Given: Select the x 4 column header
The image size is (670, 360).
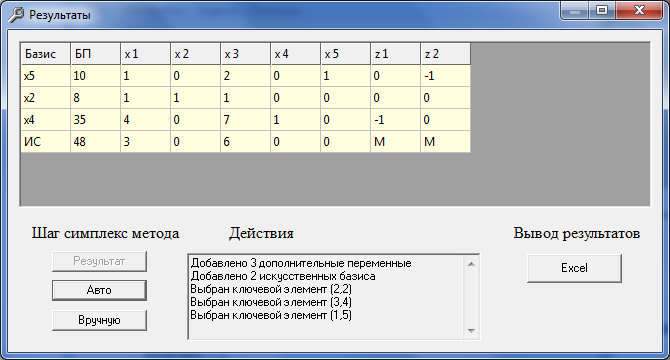Looking at the screenshot, I should 295,54.
